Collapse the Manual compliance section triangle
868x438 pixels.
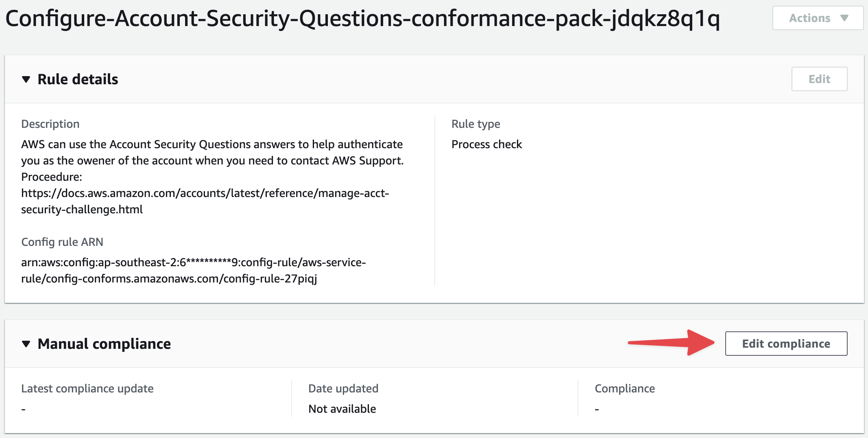26,344
